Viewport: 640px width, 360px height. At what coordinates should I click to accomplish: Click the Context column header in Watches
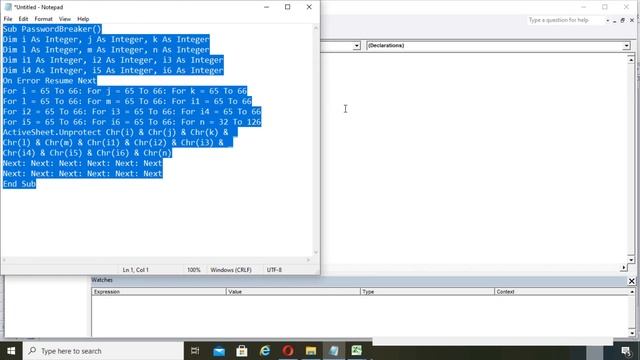click(562, 291)
